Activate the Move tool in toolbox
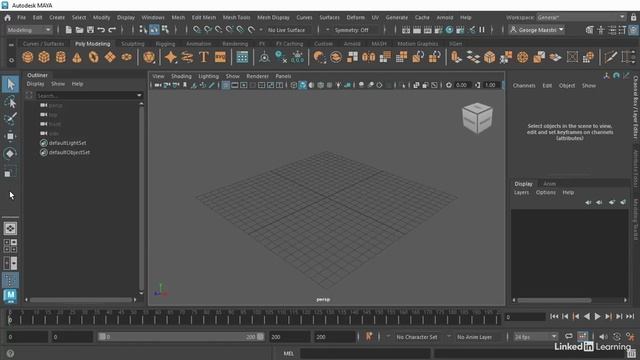Screen dimensions: 640x360 coord(11,136)
